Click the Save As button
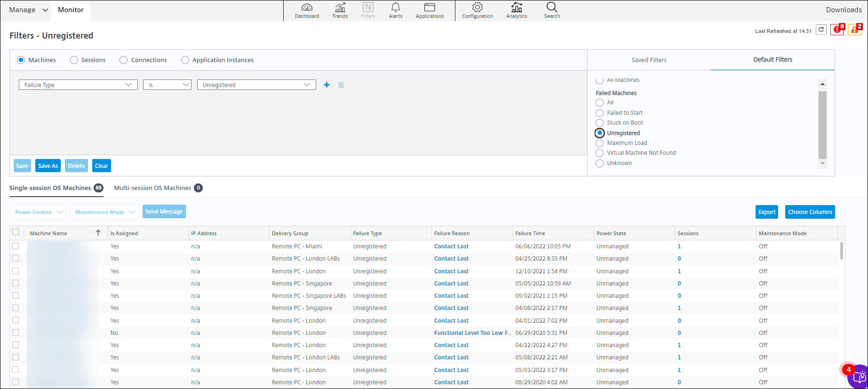Image resolution: width=868 pixels, height=389 pixels. (x=48, y=166)
